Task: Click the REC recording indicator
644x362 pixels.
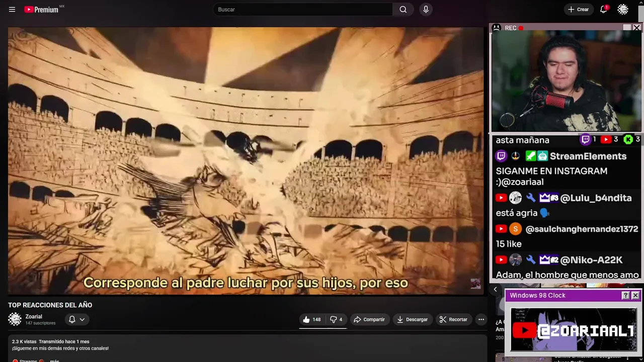Action: tap(515, 28)
